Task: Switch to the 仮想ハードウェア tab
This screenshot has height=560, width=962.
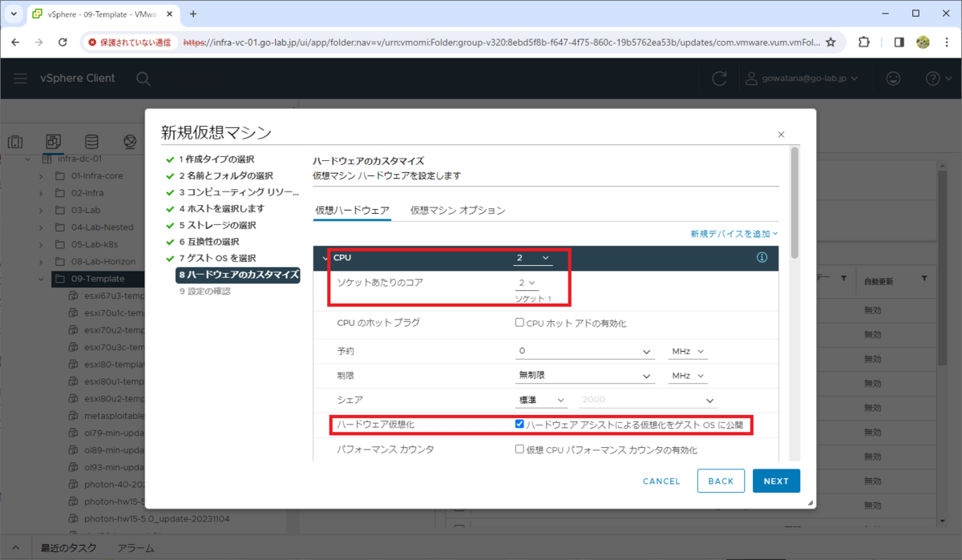Action: coord(353,211)
